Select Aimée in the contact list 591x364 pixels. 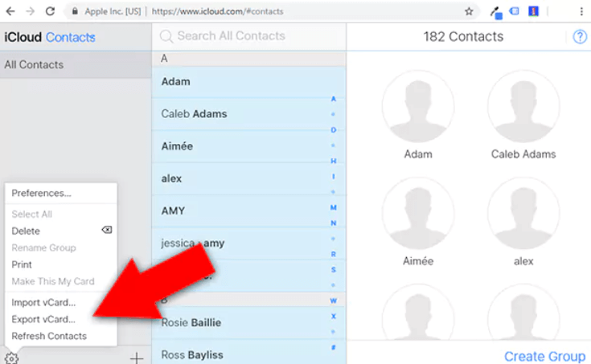(x=177, y=146)
